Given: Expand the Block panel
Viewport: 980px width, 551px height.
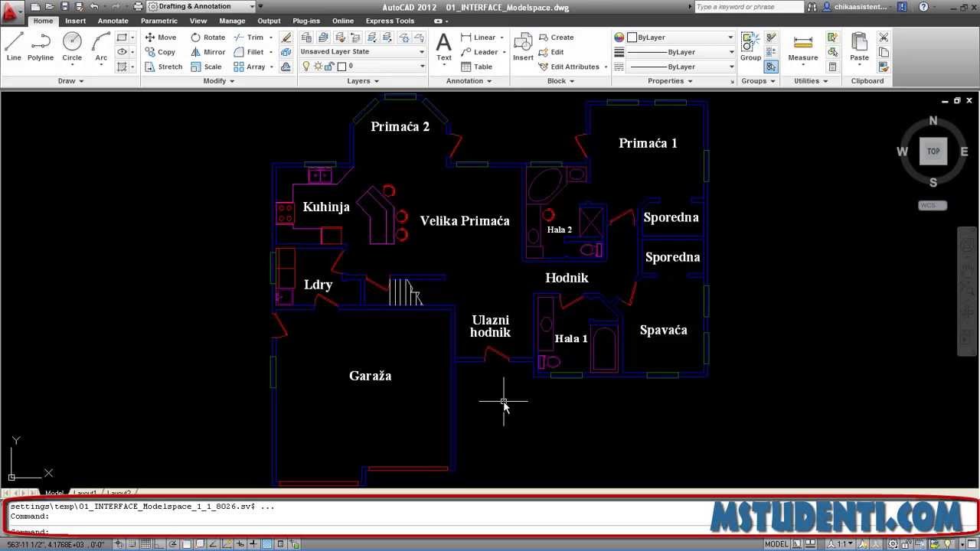Looking at the screenshot, I should [561, 81].
